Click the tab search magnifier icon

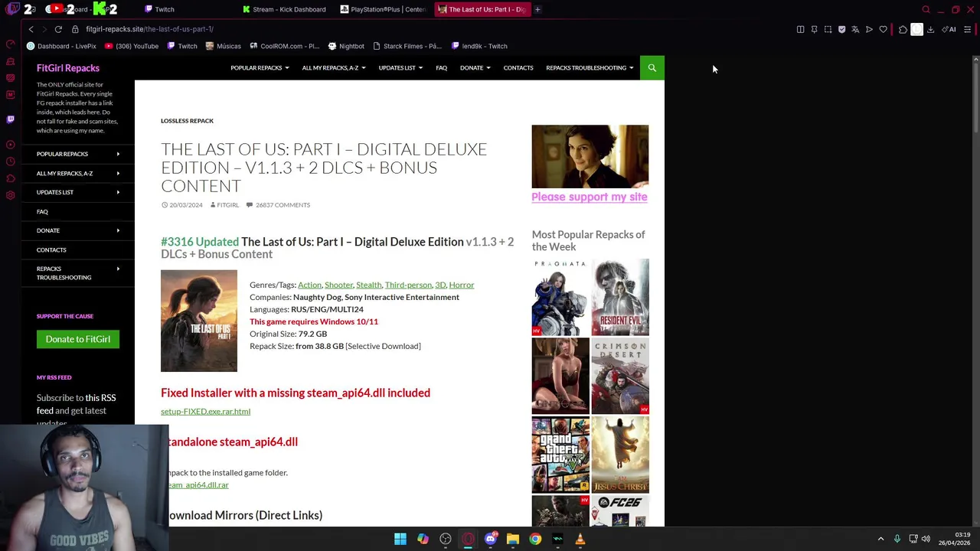click(926, 9)
